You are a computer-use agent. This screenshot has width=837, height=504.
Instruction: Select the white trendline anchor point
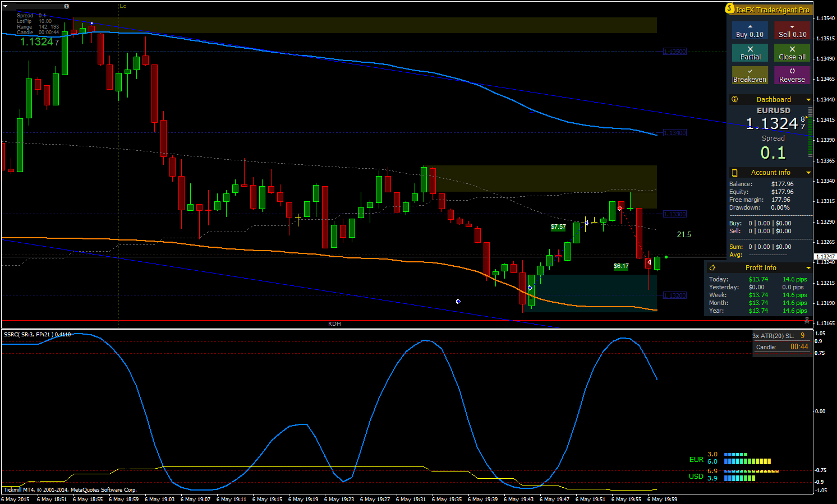click(91, 24)
